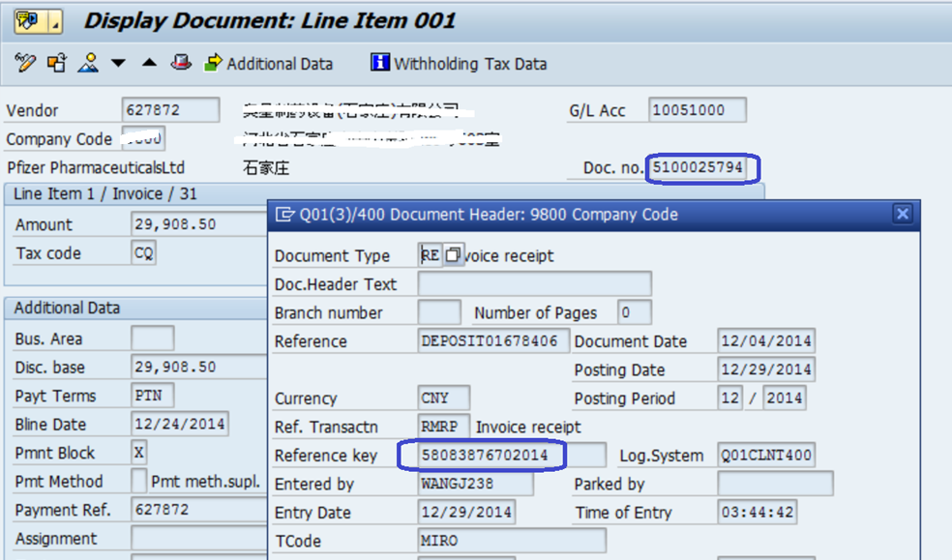Click the Reference key field 58083876702014
The width and height of the screenshot is (952, 560).
click(x=491, y=455)
